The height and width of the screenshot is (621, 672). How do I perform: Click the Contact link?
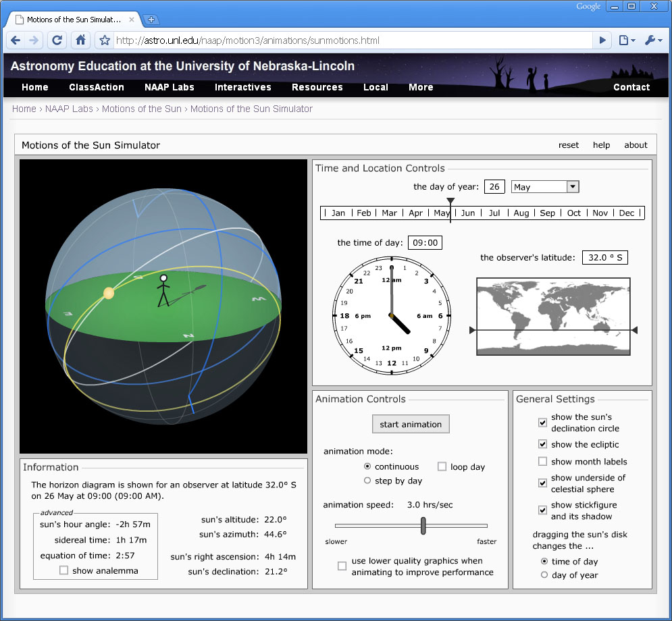pyautogui.click(x=631, y=87)
